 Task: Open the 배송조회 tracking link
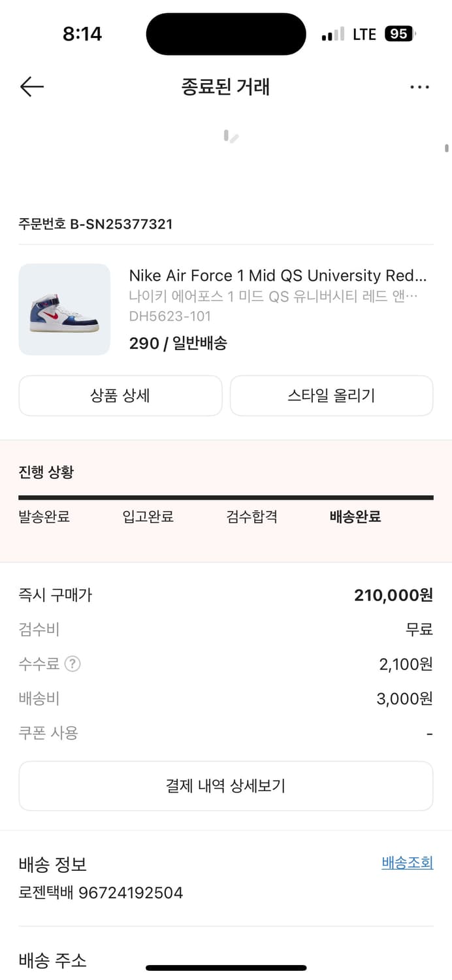(407, 862)
